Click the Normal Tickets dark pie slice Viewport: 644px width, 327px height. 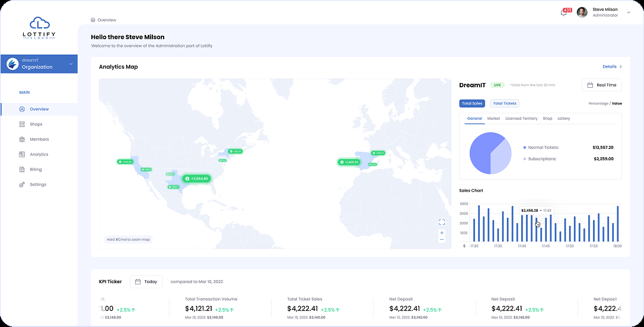point(482,154)
